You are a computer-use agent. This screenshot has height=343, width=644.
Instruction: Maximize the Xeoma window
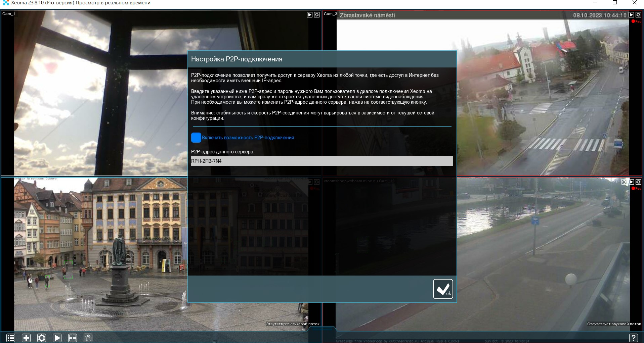click(x=615, y=3)
